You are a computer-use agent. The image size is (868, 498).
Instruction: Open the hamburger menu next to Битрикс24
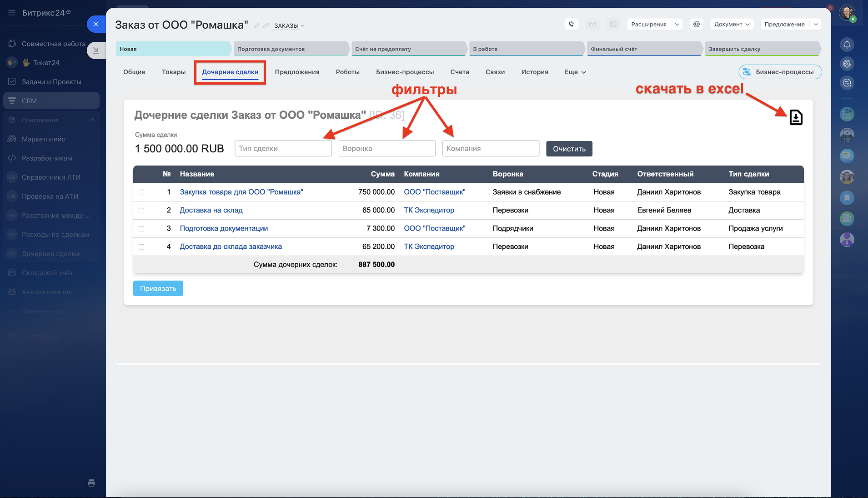tap(12, 13)
